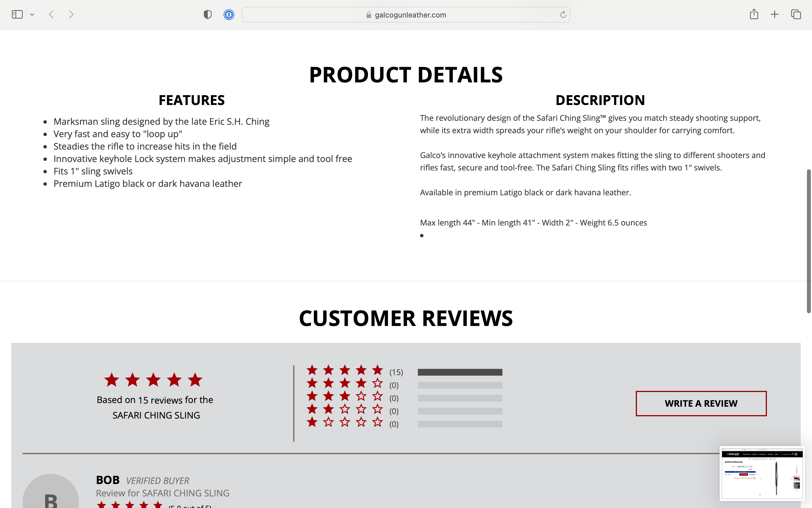Click "Premium Latigo black or dark havana" bullet
The height and width of the screenshot is (508, 812).
[x=148, y=184]
